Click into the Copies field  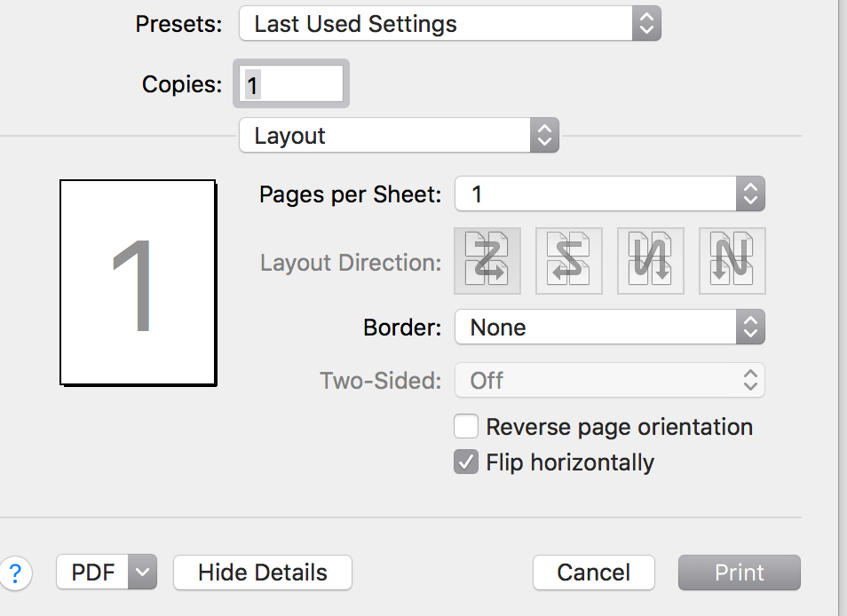click(x=291, y=84)
